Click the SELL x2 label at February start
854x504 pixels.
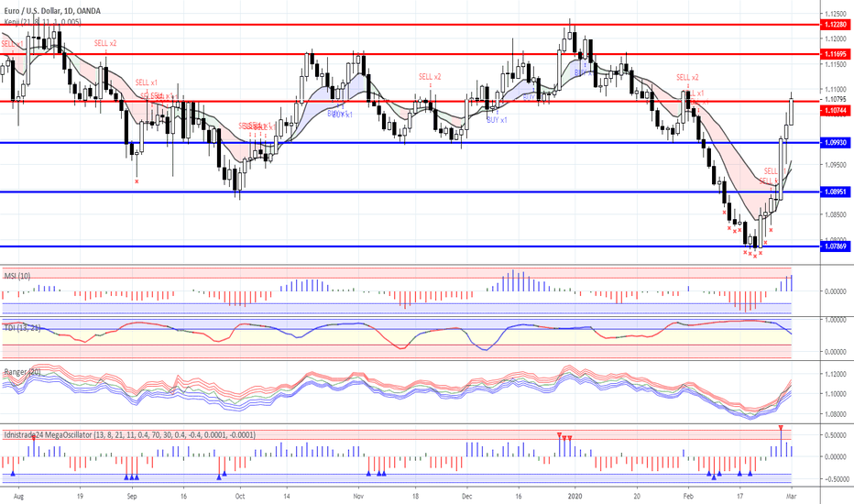pyautogui.click(x=687, y=77)
